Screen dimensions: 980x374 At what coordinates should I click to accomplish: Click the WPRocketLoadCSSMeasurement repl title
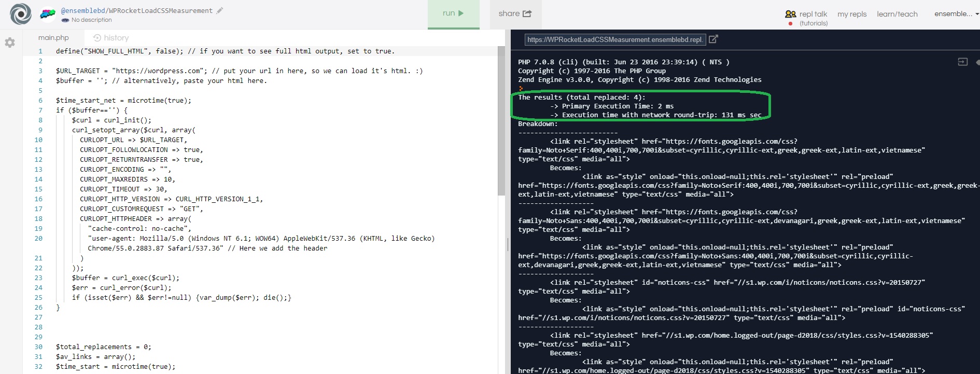(x=161, y=11)
